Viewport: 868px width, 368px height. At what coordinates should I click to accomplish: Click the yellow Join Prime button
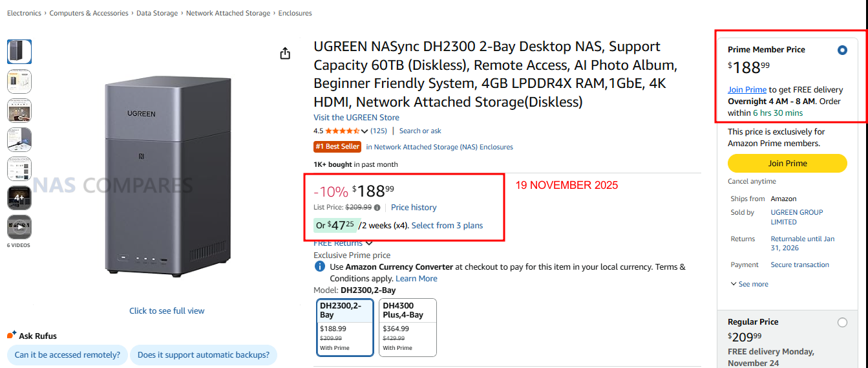pos(787,164)
